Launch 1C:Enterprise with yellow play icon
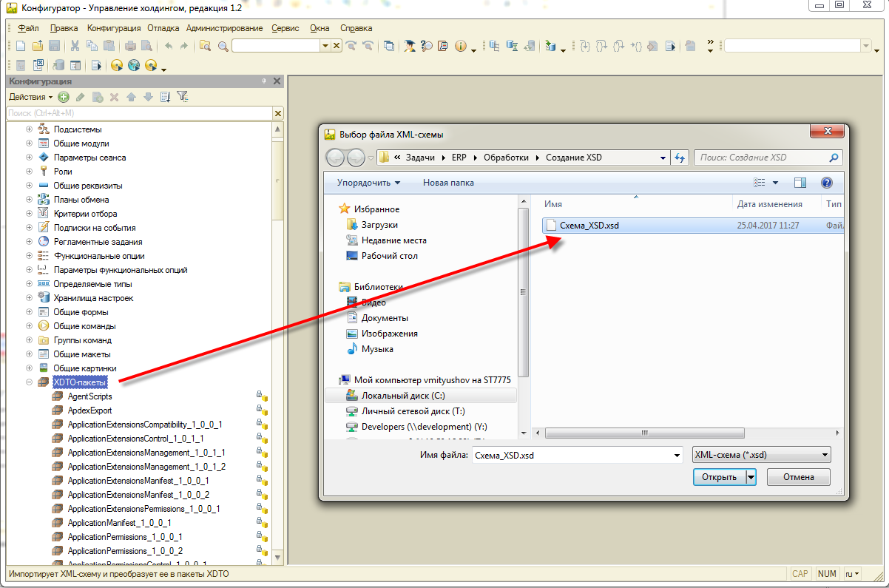Screen dimensions: 889x588 [117, 65]
